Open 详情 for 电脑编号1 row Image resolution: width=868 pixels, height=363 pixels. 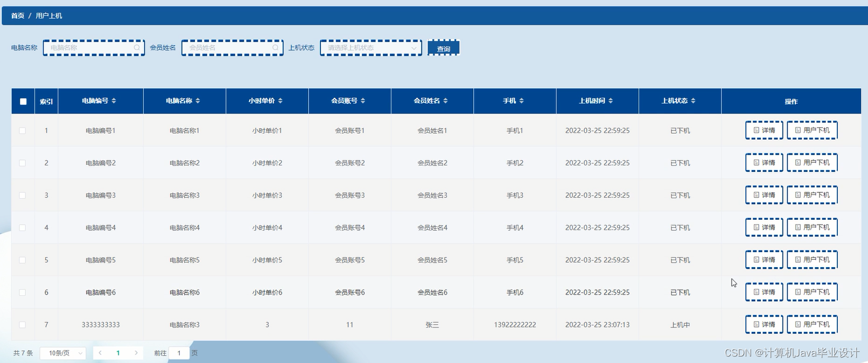point(764,130)
